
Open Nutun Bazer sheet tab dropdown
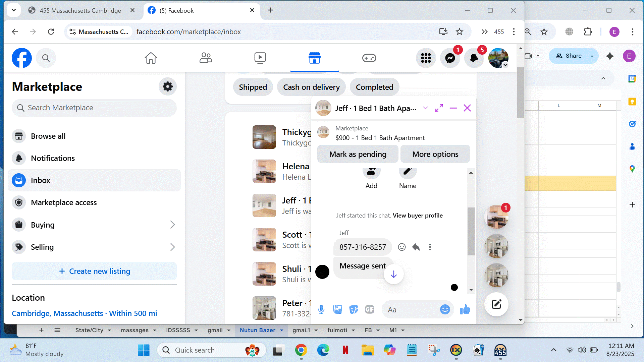[282, 330]
